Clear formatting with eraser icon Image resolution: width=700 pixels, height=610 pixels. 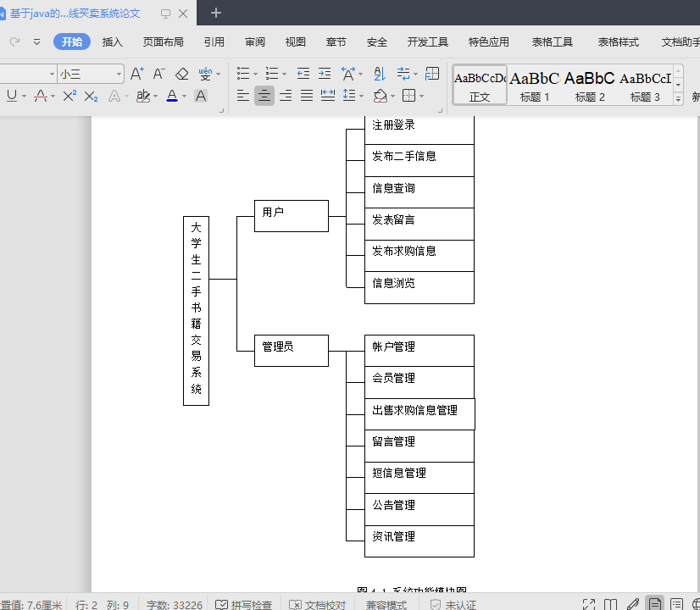pos(181,74)
